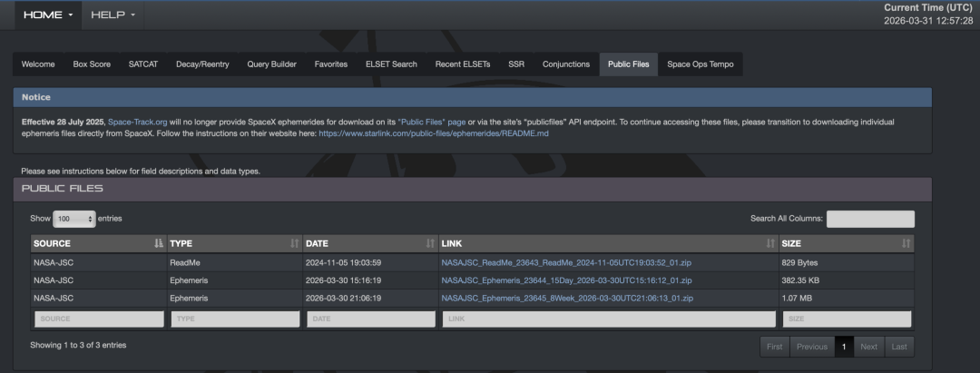Click the SOURCE column filter box
This screenshot has height=373, width=980.
(99, 319)
